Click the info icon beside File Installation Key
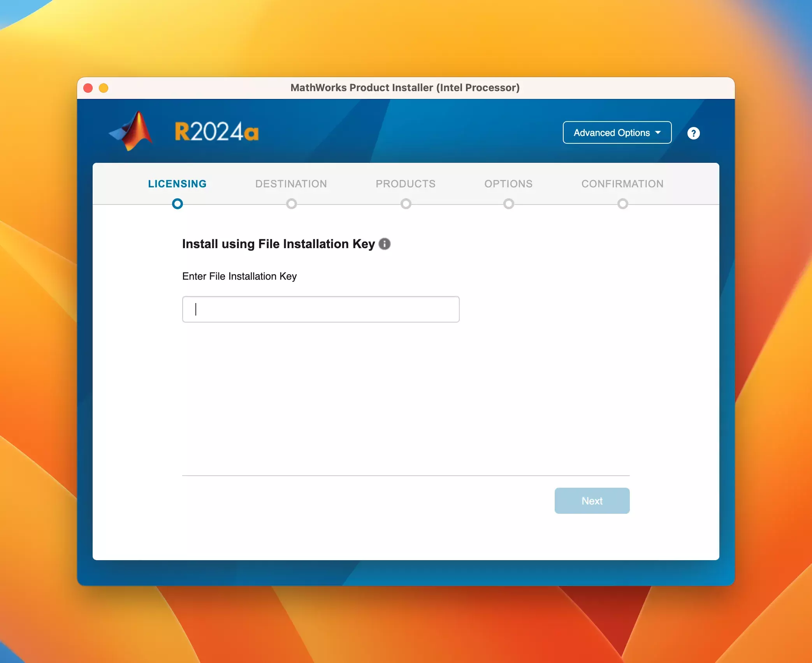812x663 pixels. coord(385,244)
